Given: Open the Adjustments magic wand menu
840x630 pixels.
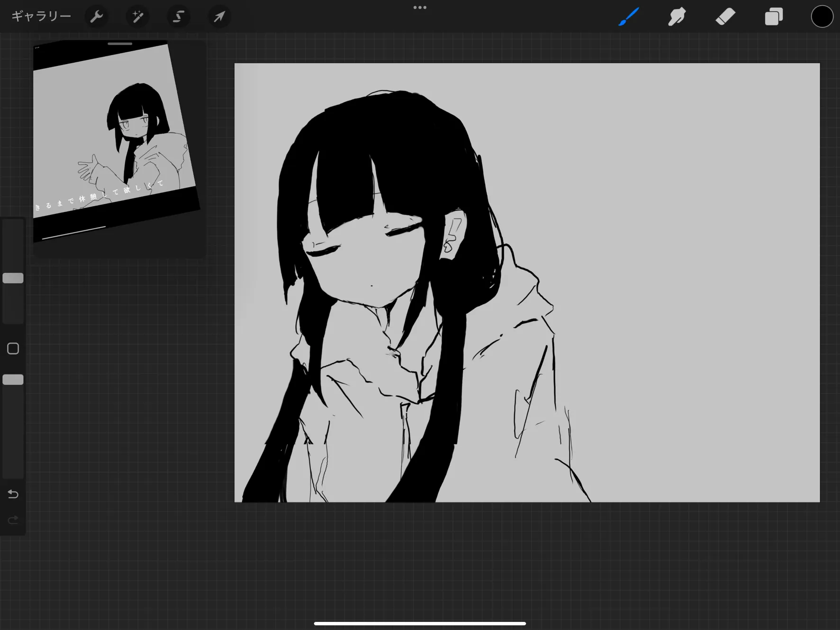Looking at the screenshot, I should click(137, 17).
